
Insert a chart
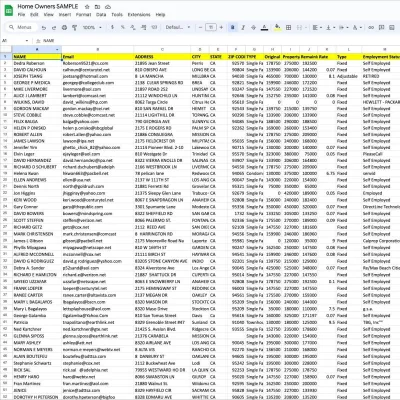(x=392, y=27)
